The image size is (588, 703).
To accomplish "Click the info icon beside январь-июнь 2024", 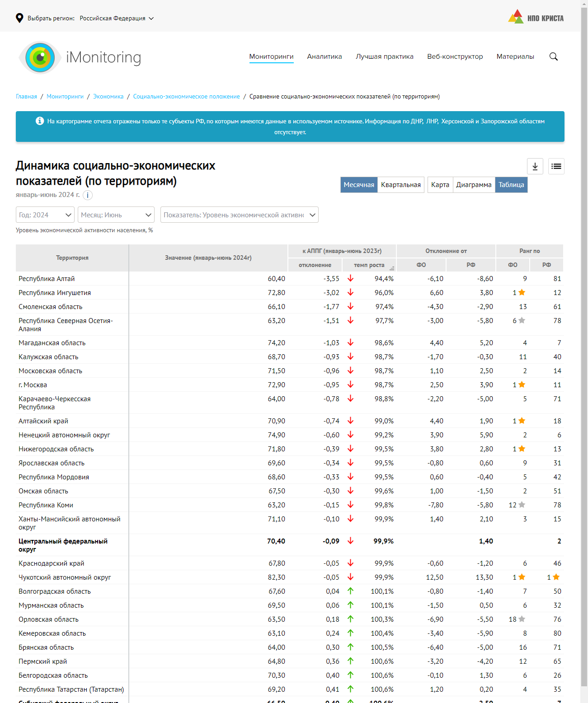I will (88, 195).
